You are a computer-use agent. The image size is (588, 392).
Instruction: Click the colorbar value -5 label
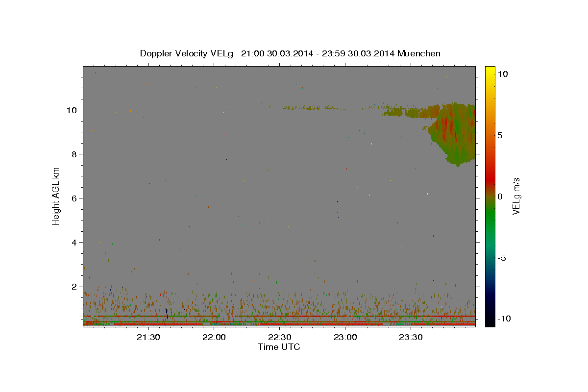click(501, 257)
